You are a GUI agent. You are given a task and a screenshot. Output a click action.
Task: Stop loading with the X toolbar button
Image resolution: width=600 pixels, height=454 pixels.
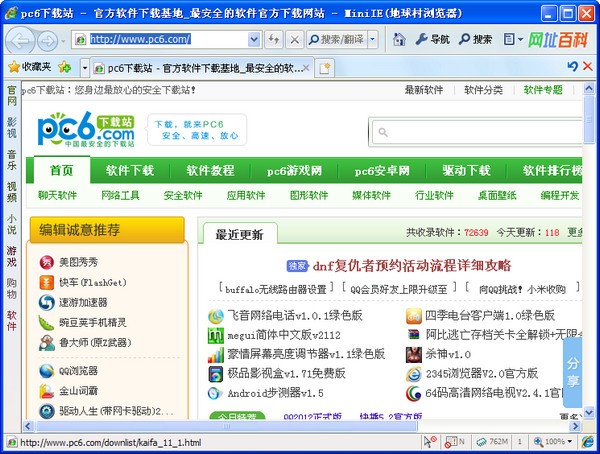[x=295, y=39]
